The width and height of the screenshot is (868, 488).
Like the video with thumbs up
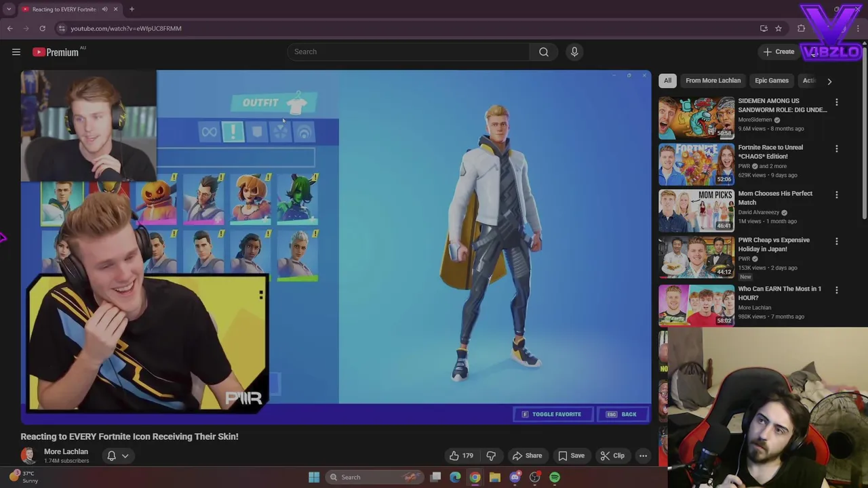(460, 455)
